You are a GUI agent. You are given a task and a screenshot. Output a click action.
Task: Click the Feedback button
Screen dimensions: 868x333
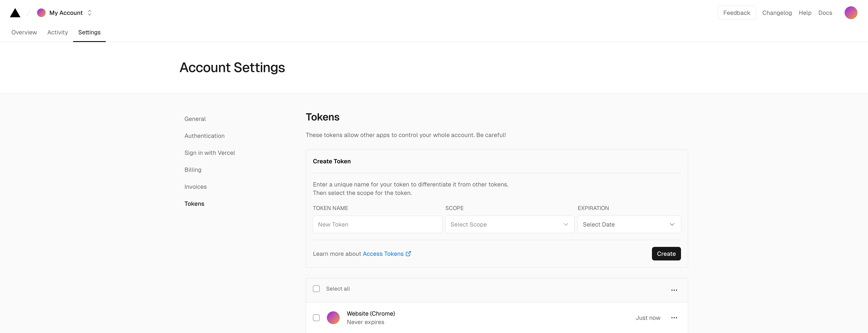(x=737, y=13)
